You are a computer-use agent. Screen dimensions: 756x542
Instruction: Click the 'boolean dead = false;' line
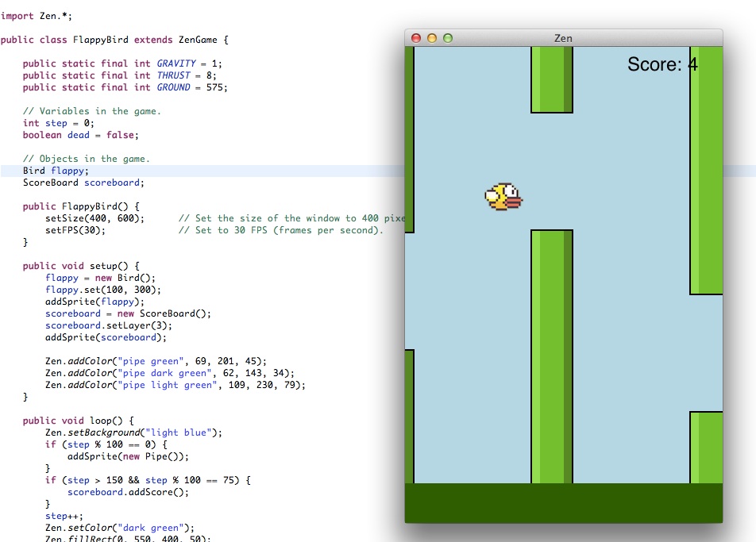point(80,135)
